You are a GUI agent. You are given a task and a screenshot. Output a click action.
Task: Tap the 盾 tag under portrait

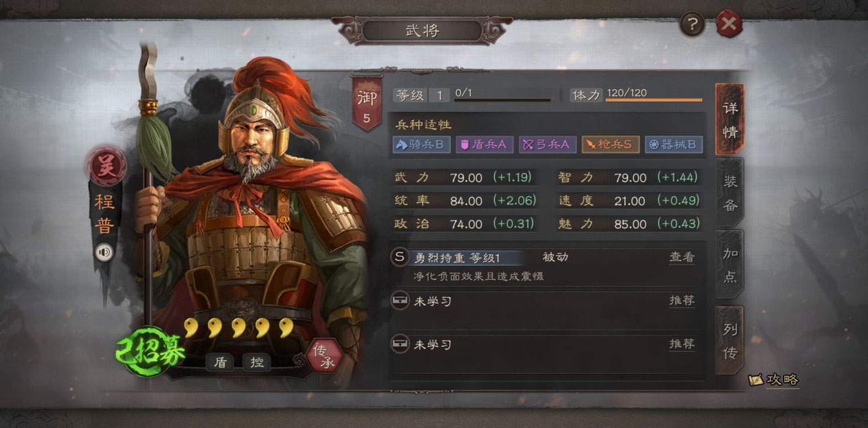[220, 362]
